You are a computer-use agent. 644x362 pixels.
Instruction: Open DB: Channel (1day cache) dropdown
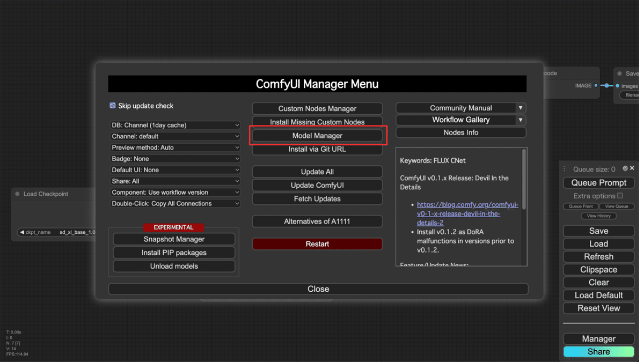tap(175, 125)
